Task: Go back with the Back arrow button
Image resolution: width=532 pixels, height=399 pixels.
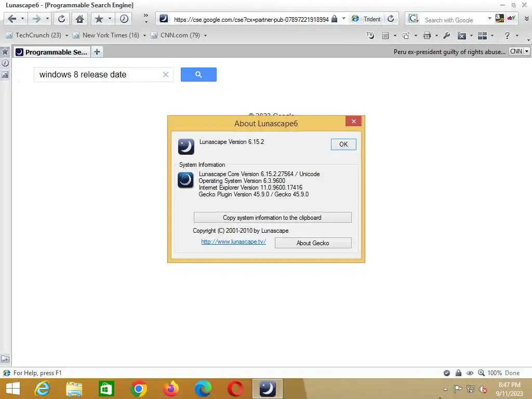Action: point(12,19)
